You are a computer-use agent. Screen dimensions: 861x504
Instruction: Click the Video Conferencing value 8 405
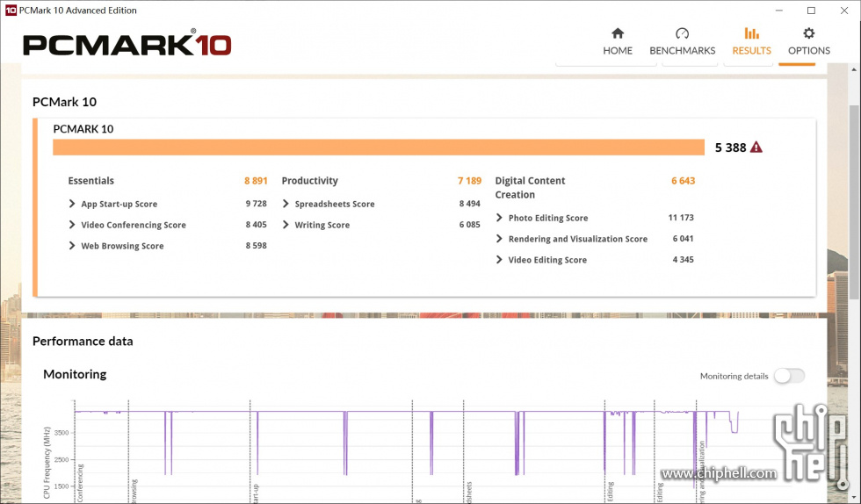(x=256, y=225)
